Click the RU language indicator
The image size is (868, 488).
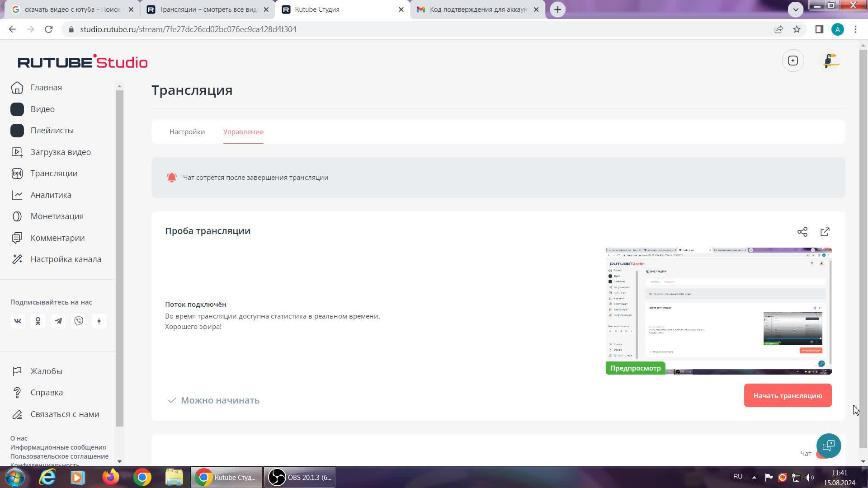pos(738,477)
